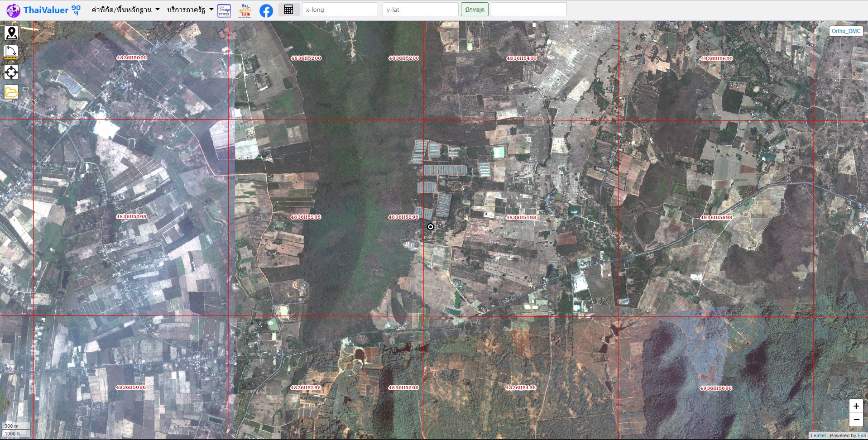Zoom in with the plus button
Screen dimensions: 868x440
(856, 406)
